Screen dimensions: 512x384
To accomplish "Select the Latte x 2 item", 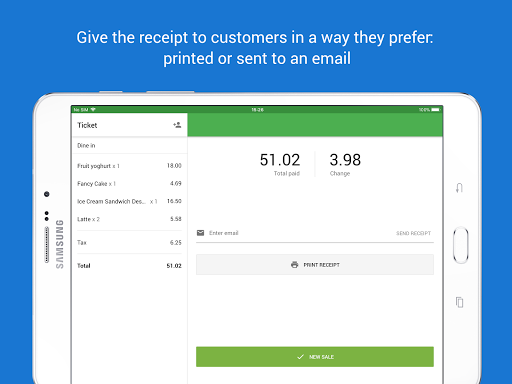I will point(129,219).
